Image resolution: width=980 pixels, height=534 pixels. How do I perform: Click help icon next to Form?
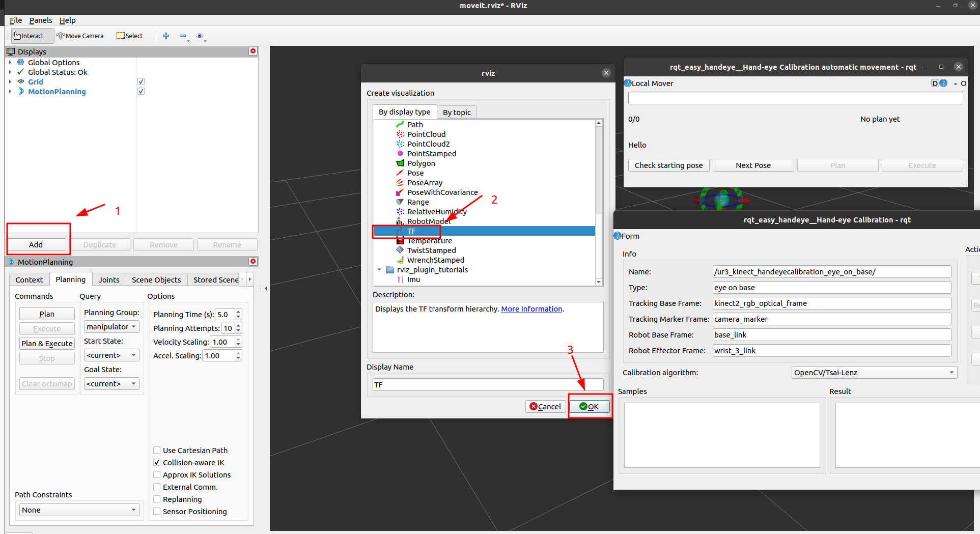pyautogui.click(x=618, y=236)
